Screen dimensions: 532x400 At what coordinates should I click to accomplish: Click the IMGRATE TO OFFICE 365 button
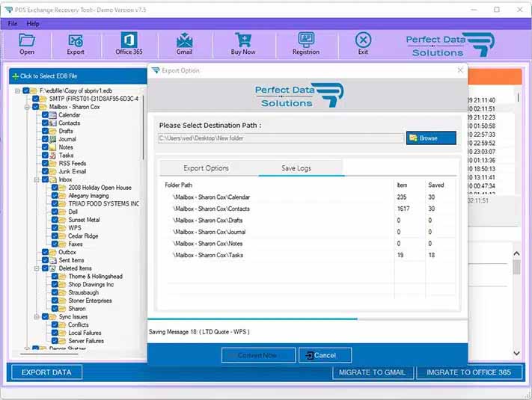click(469, 372)
